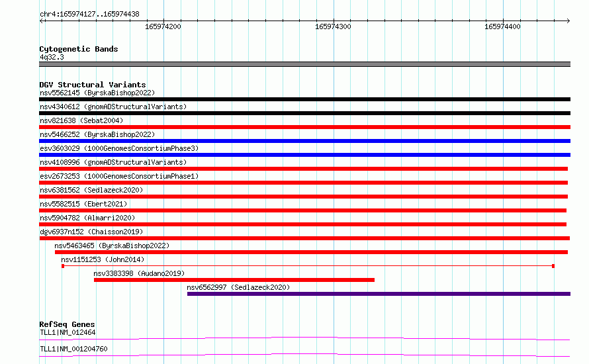This screenshot has width=589, height=364.
Task: Click the 165974400 ruler position label
Action: [x=502, y=26]
